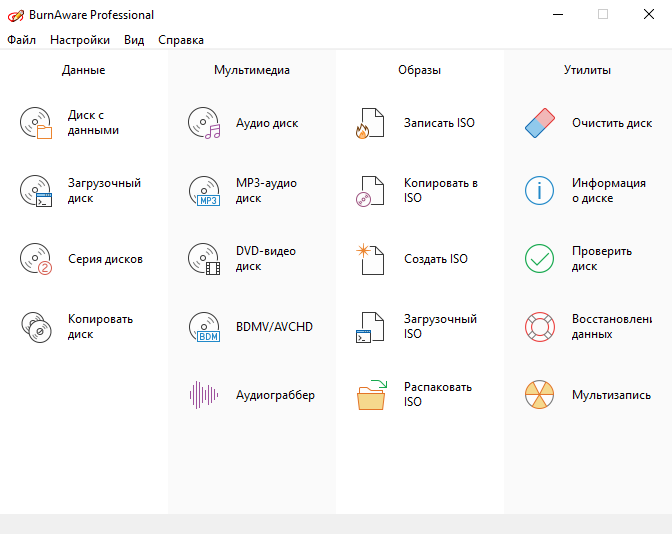The height and width of the screenshot is (534, 672).
Task: Choose 'DVD-видео диск' label
Action: 266,258
